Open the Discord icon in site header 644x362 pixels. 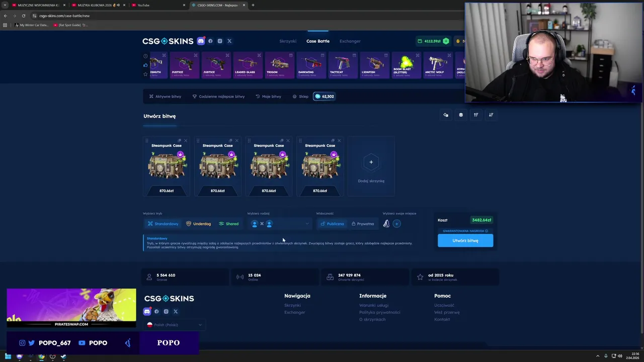(201, 41)
